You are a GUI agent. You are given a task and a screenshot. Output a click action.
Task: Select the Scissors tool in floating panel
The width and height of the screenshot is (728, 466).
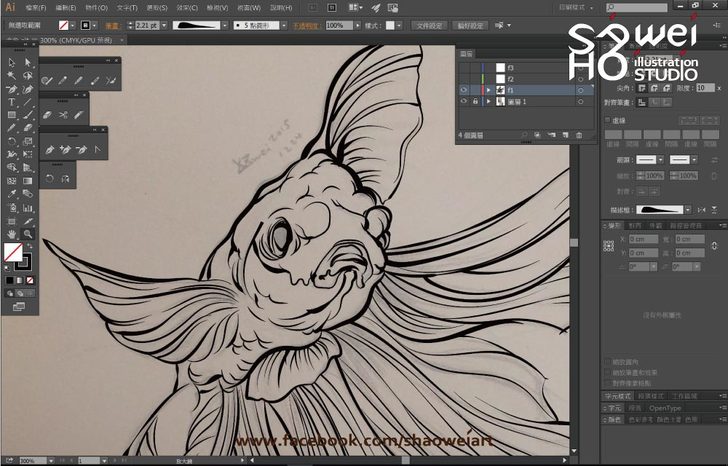pyautogui.click(x=62, y=115)
